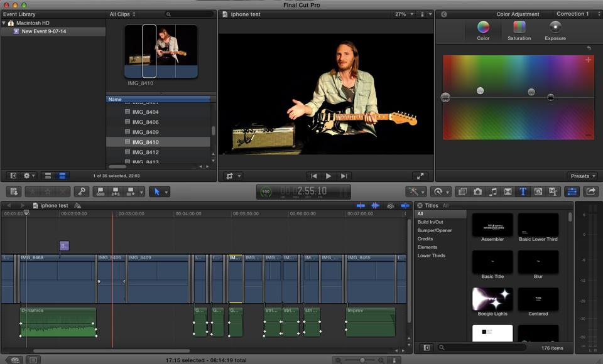Reset the color board curved arrow
The image size is (603, 364).
(x=589, y=48)
